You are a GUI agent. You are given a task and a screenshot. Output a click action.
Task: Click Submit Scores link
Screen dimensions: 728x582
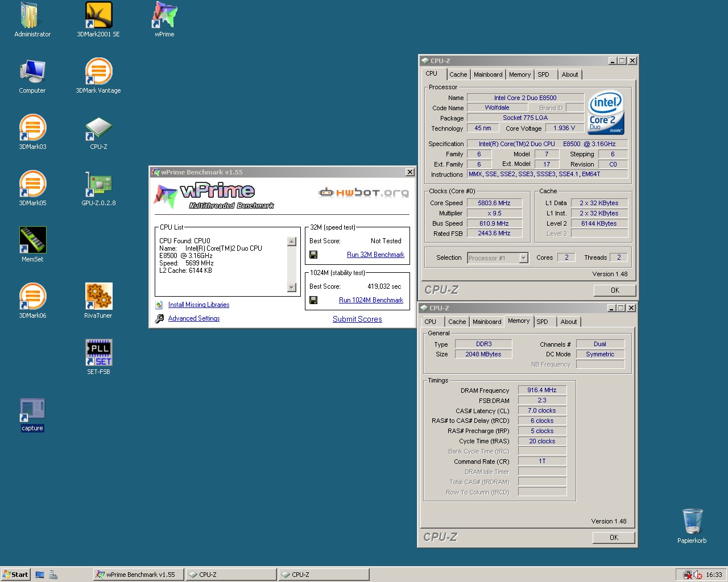coord(357,319)
